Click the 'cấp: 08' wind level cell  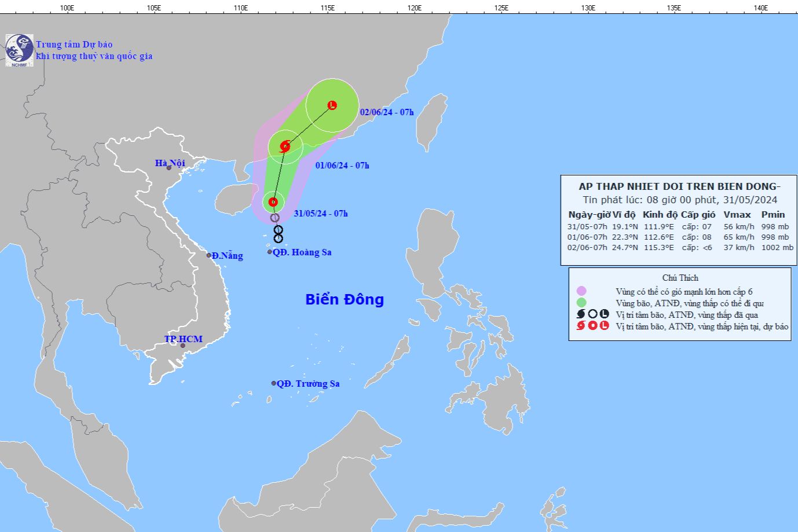tap(697, 237)
